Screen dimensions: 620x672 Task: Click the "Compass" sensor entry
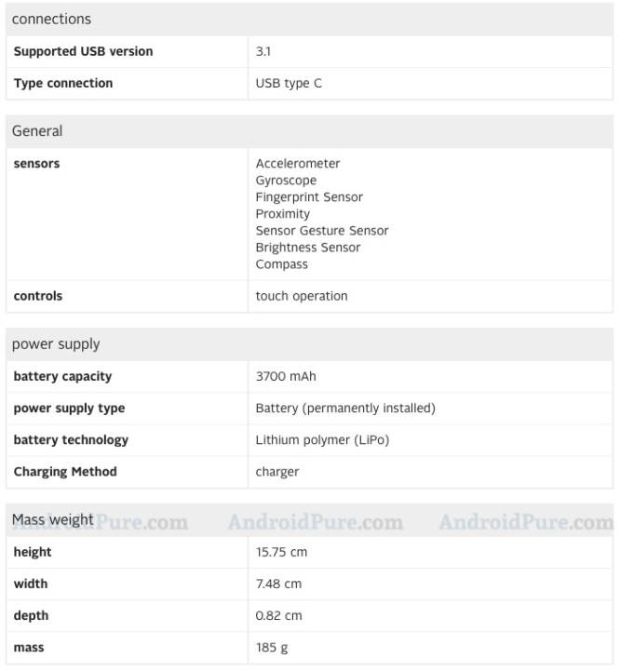pos(282,264)
